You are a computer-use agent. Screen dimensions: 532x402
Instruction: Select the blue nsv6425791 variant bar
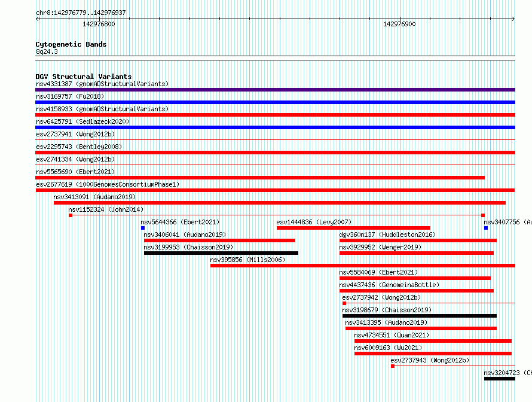pyautogui.click(x=275, y=127)
